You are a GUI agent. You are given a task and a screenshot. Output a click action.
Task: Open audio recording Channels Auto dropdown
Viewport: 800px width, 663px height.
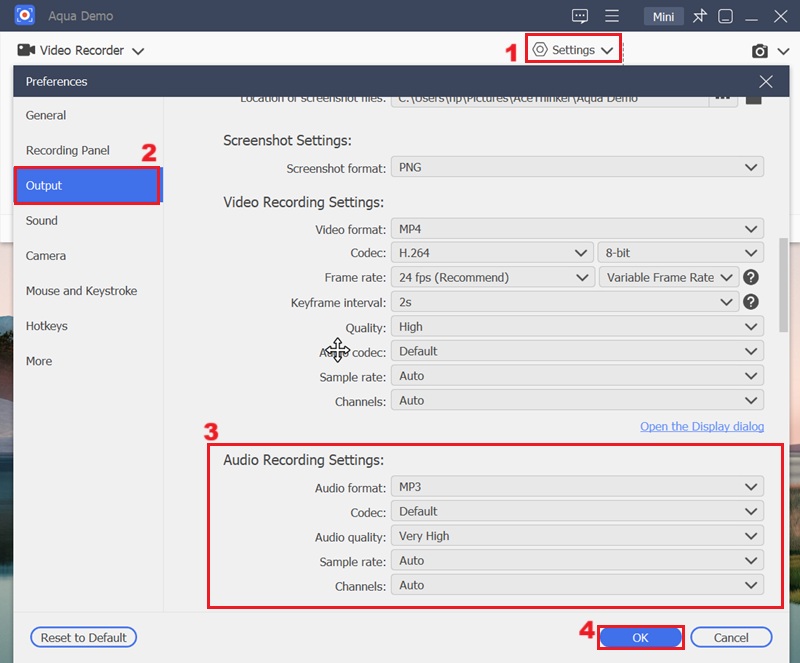click(x=577, y=585)
